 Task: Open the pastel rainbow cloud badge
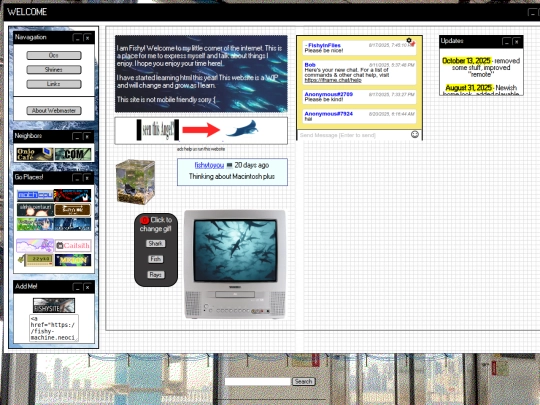tap(35, 246)
